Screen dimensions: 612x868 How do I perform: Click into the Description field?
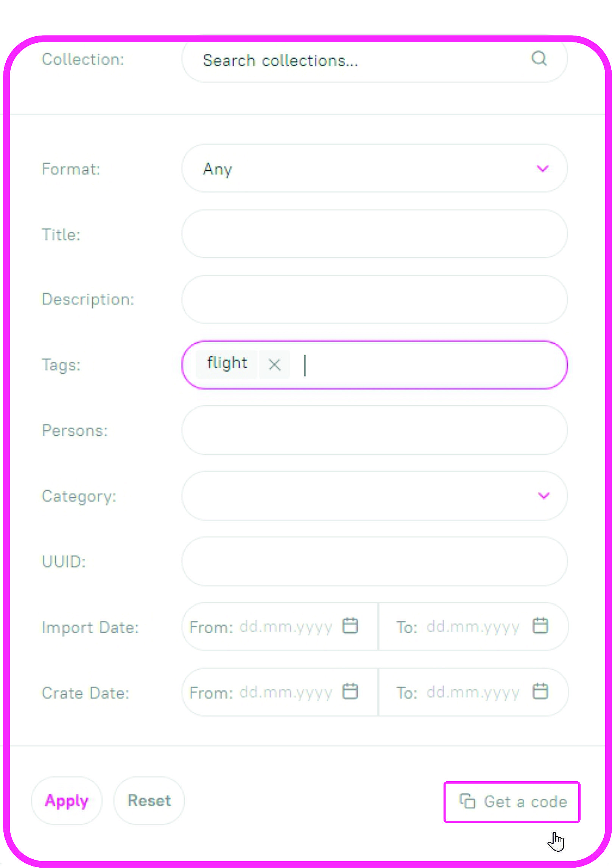point(374,299)
